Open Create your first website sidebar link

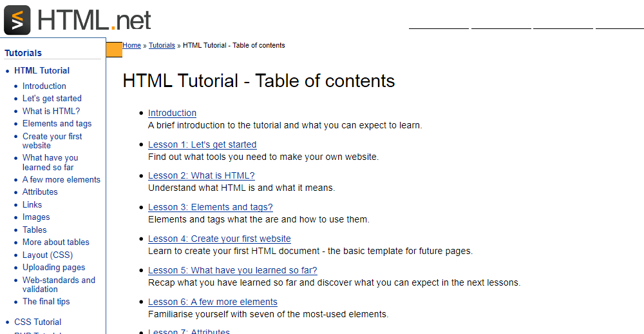52,141
